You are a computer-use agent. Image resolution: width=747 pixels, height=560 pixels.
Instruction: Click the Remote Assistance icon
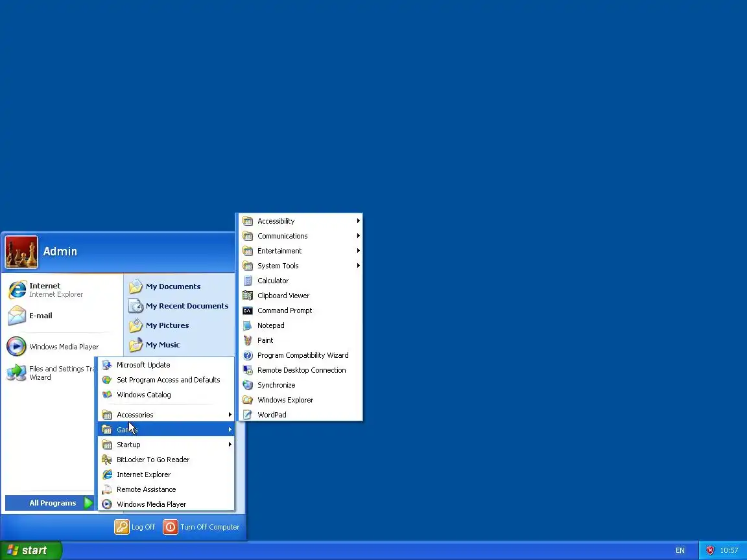click(x=107, y=489)
